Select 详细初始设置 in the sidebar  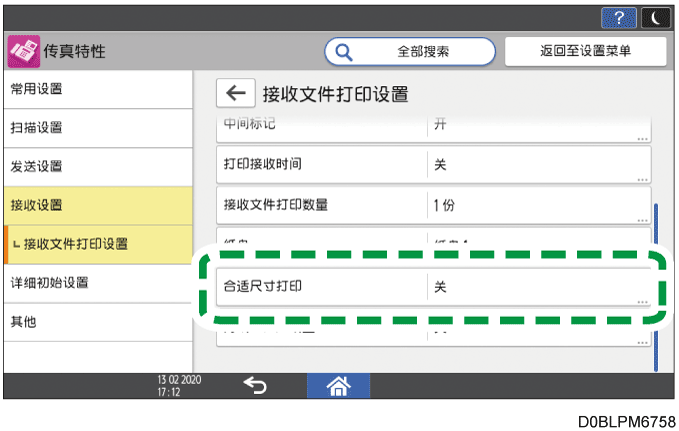tap(98, 283)
